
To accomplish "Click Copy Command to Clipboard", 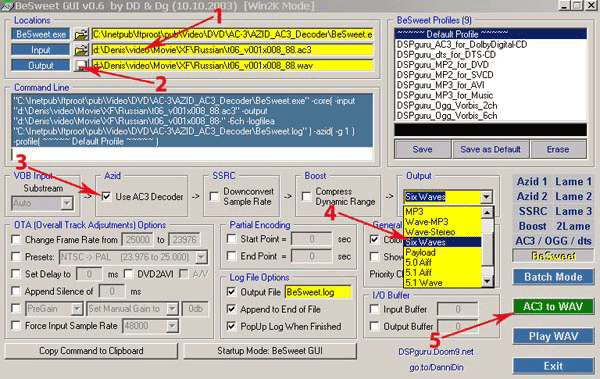I will coord(91,351).
